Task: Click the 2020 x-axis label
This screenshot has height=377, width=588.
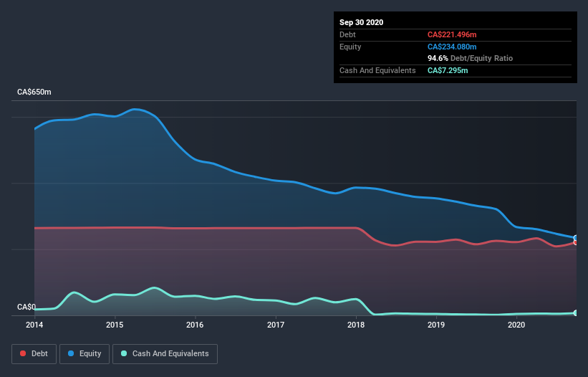Action: [516, 325]
